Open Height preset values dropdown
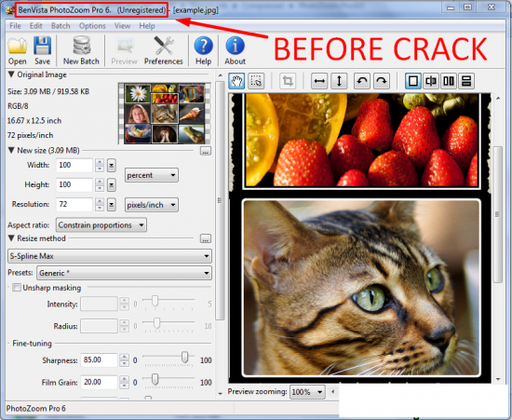The height and width of the screenshot is (420, 512). point(112,185)
